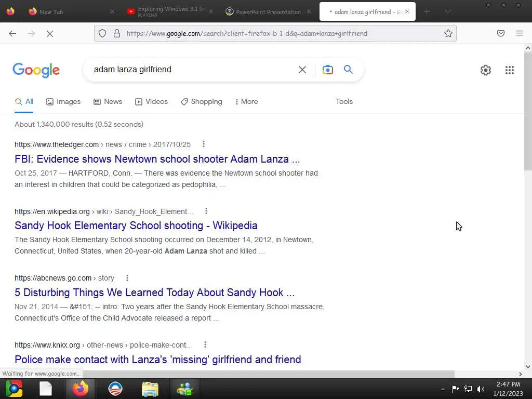List all tabs dropdown chevron
This screenshot has width=532, height=399.
[x=447, y=11]
